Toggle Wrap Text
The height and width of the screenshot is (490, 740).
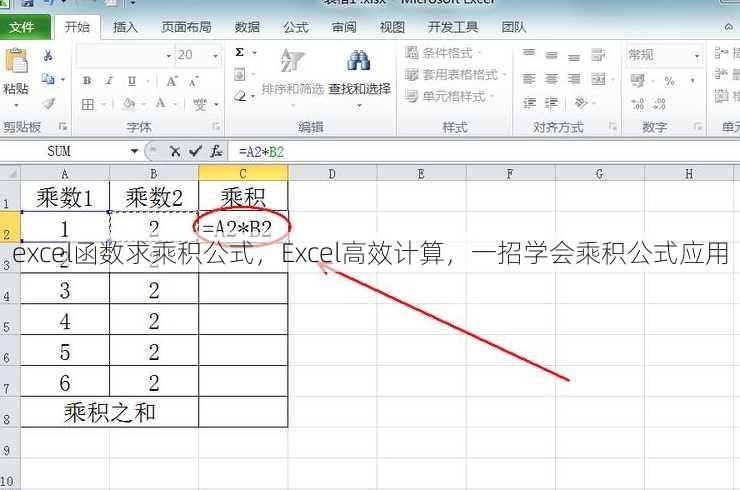pos(598,55)
